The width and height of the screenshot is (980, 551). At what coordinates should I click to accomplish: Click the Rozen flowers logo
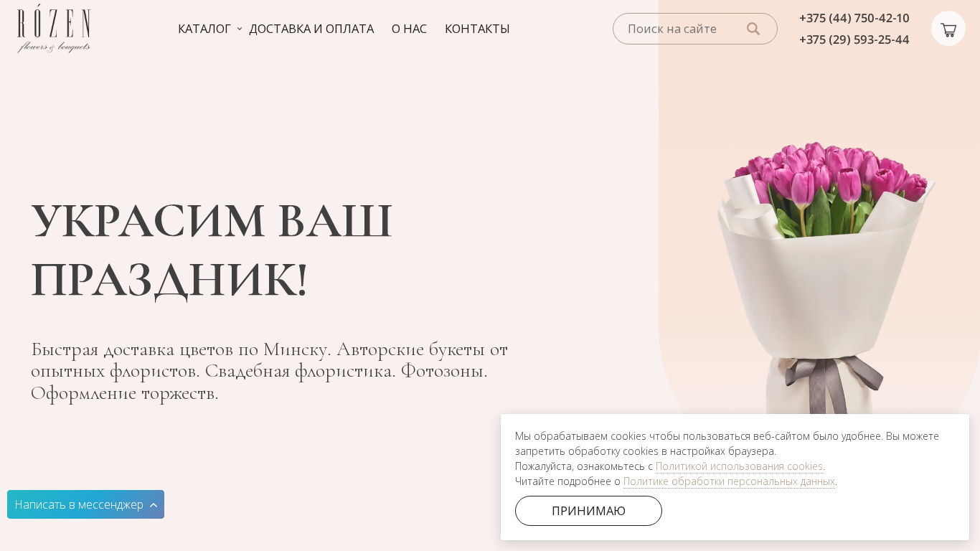tap(54, 29)
